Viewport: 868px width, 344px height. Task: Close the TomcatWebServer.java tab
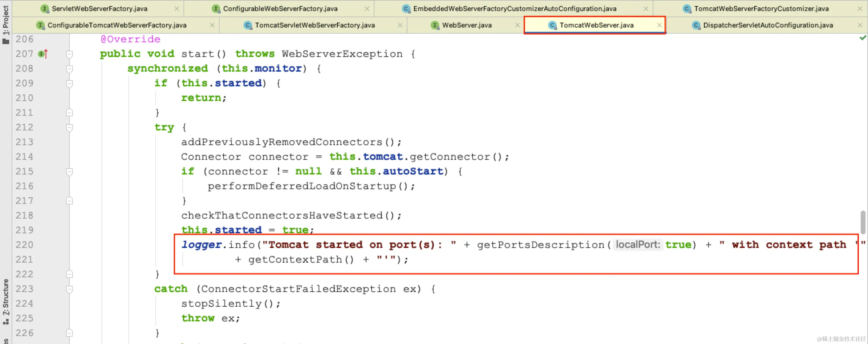point(659,25)
